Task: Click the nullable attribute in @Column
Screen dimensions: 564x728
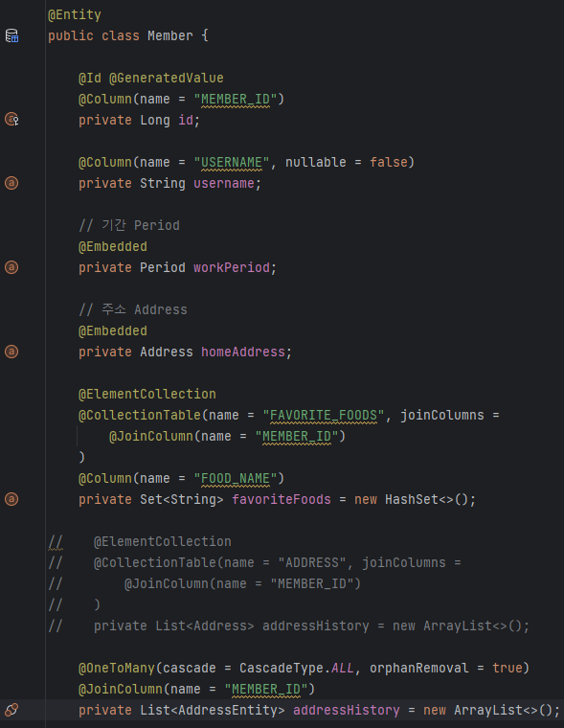Action: pos(316,162)
